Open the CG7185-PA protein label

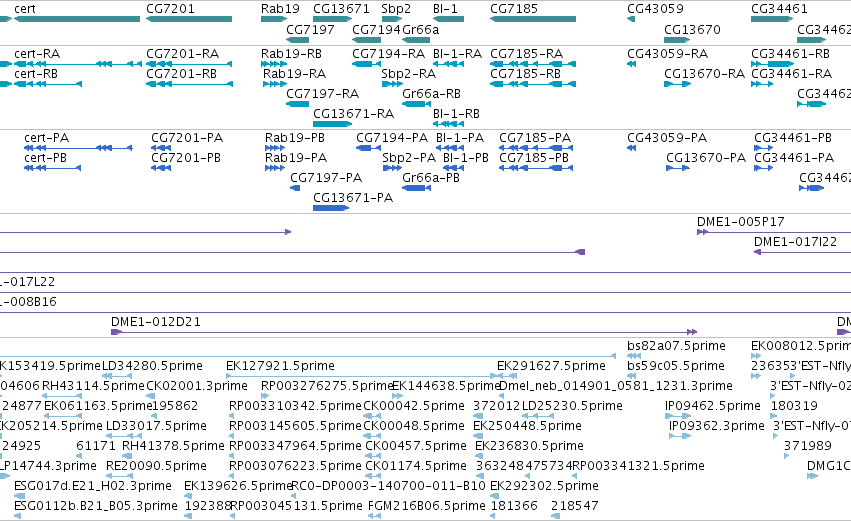click(x=535, y=138)
